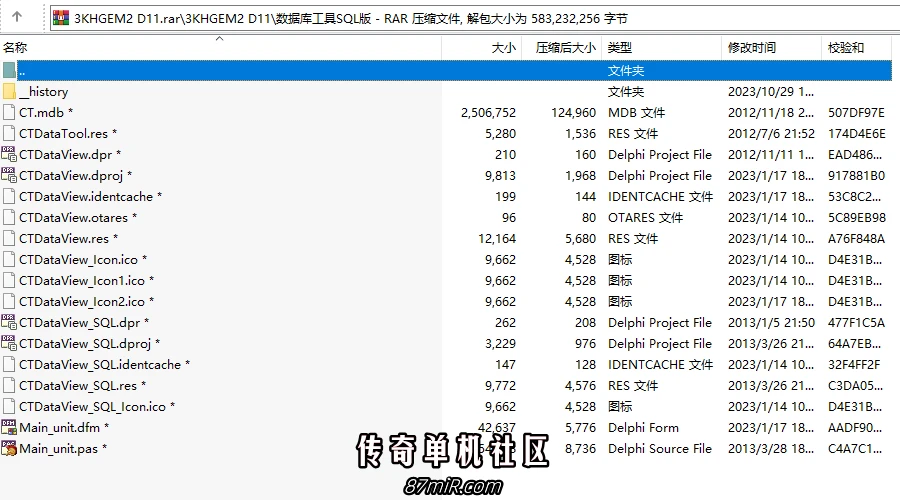Open the parent folder '..' icon
This screenshot has width=900, height=500.
click(x=9, y=71)
